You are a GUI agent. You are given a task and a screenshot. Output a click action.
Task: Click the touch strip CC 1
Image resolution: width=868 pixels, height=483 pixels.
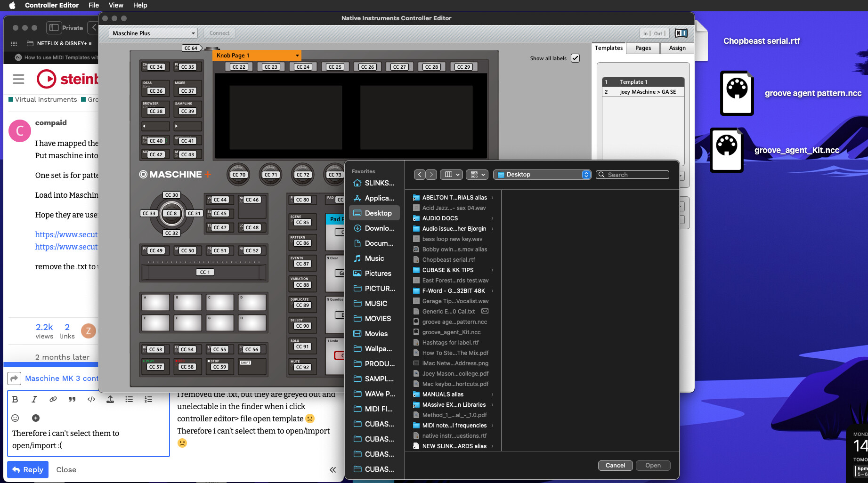(204, 272)
